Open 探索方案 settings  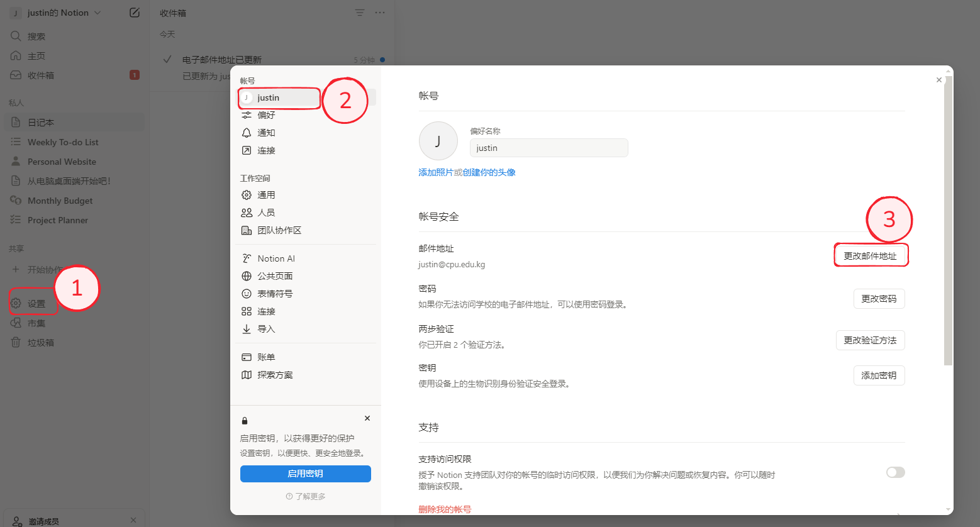tap(307, 375)
